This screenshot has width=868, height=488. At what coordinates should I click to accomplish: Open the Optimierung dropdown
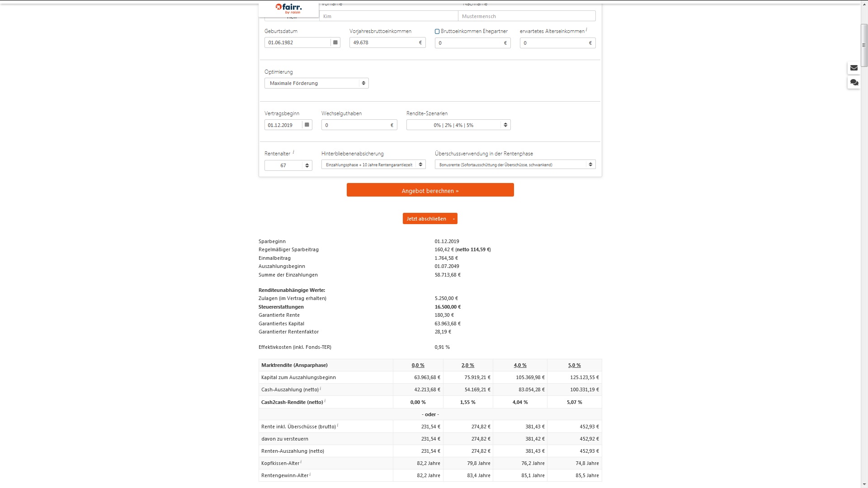tap(316, 83)
